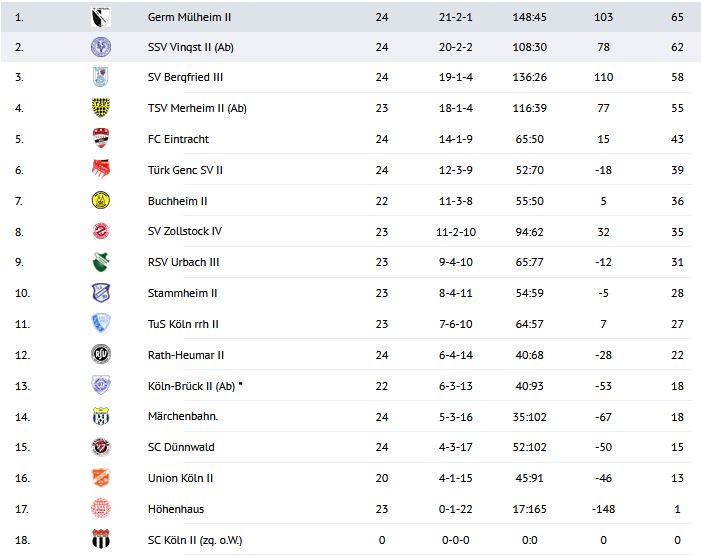Click the Märchenbahn. team name
This screenshot has width=701, height=557.
click(182, 416)
